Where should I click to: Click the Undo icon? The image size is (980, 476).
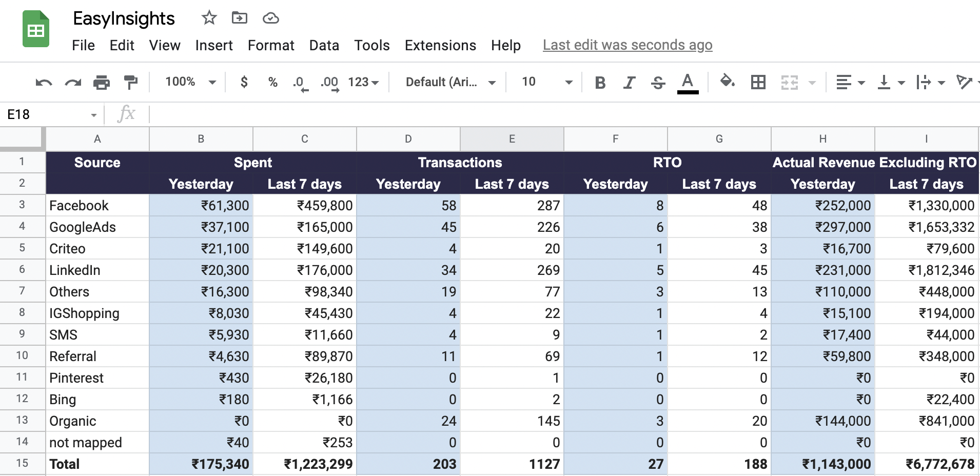pos(44,82)
